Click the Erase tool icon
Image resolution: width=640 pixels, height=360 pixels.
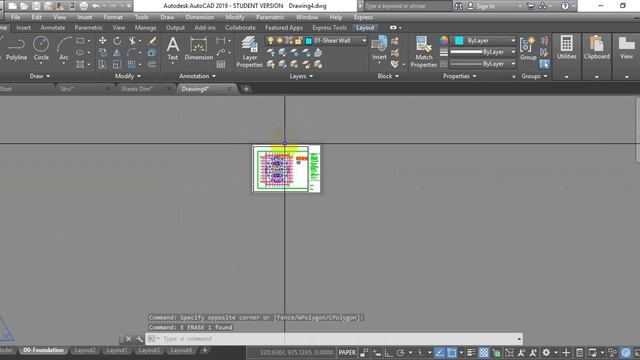152,41
